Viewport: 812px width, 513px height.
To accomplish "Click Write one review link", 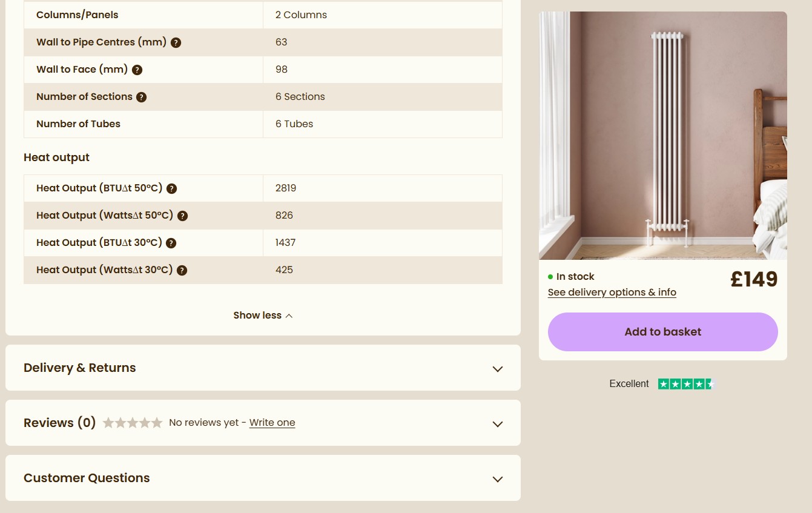I will [x=272, y=423].
